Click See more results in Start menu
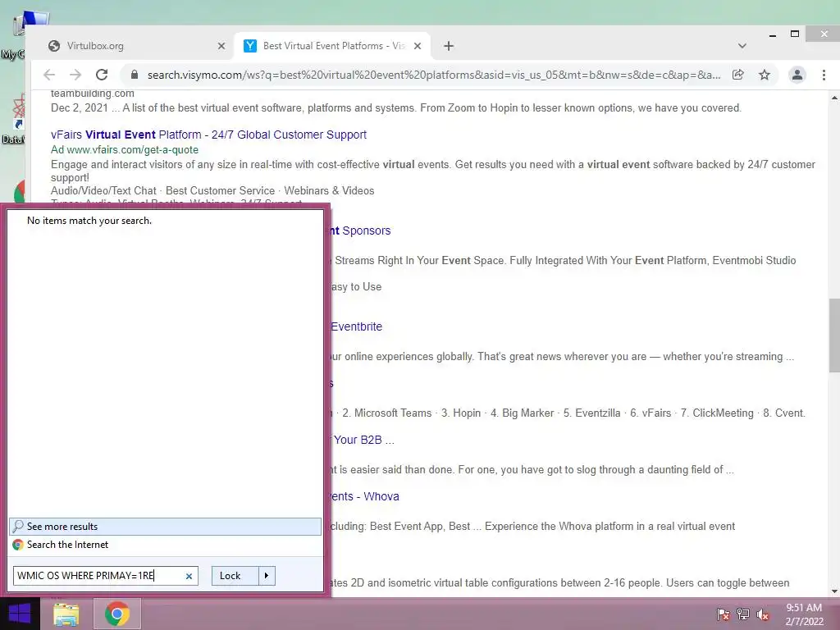The width and height of the screenshot is (840, 630). pos(165,527)
